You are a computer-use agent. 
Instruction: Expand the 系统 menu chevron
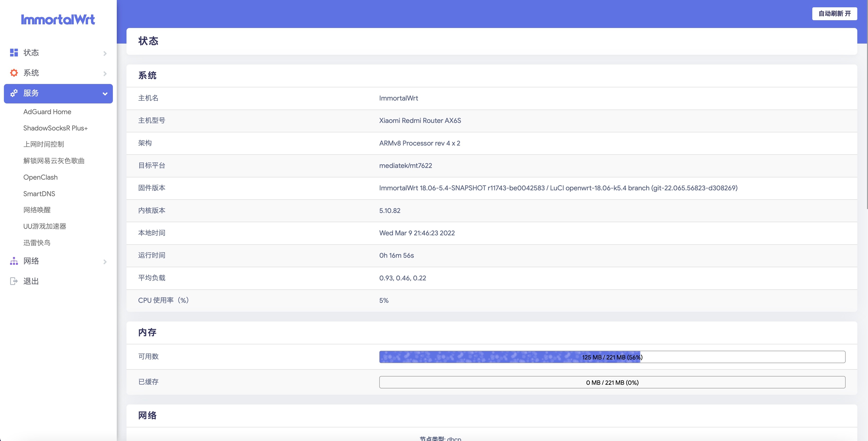[x=105, y=73]
